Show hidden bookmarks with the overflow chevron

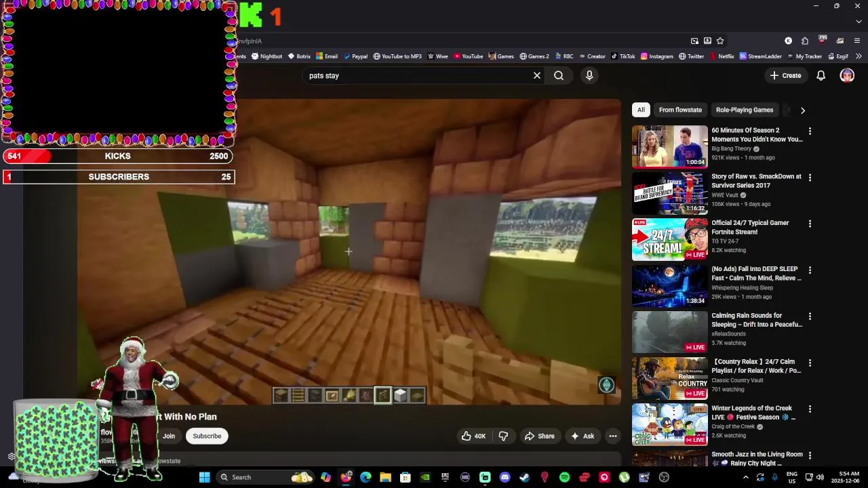click(x=859, y=56)
